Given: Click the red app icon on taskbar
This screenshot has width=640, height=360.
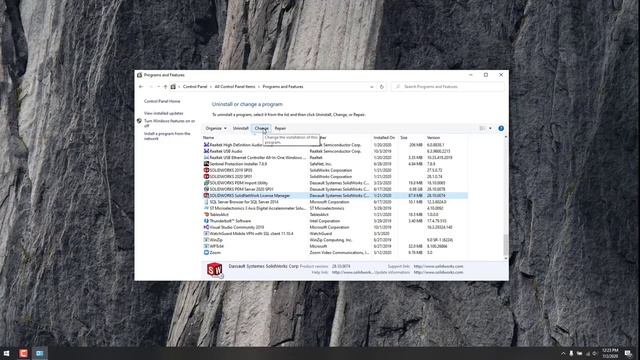Looking at the screenshot, I should click(23, 353).
